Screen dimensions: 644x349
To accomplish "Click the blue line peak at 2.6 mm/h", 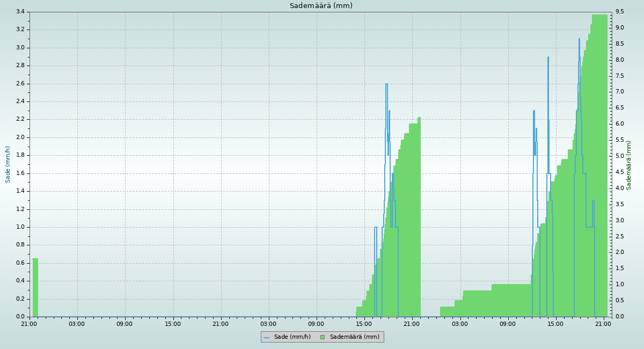I will pyautogui.click(x=386, y=84).
